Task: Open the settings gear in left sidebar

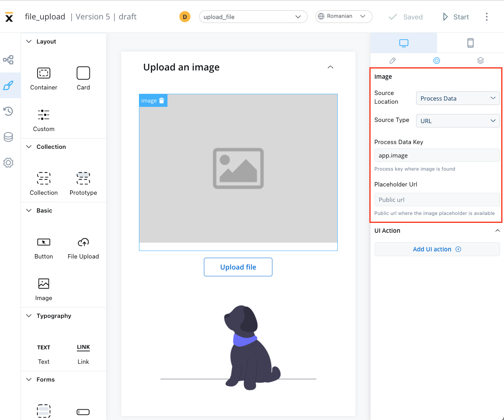Action: [x=8, y=163]
